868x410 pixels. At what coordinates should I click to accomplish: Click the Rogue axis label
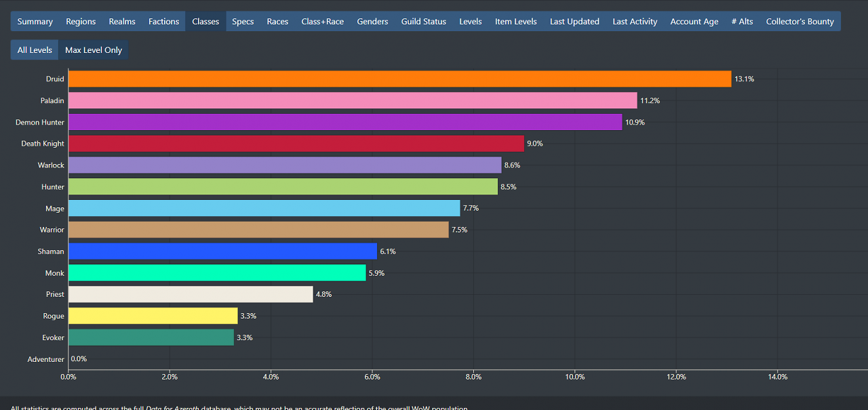click(x=54, y=316)
